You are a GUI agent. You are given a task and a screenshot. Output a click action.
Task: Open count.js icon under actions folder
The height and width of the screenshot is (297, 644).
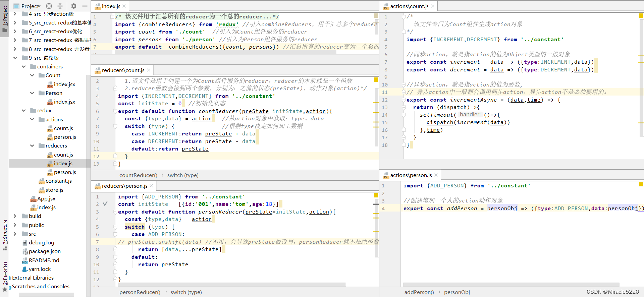click(x=50, y=128)
